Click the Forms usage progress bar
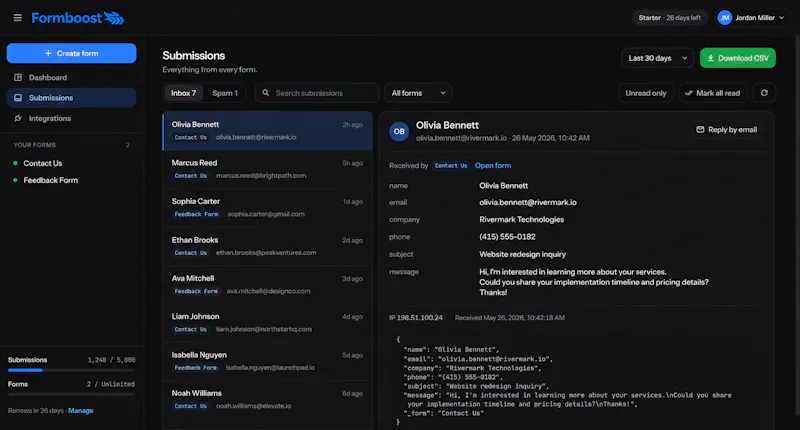This screenshot has width=800, height=430. [x=71, y=394]
